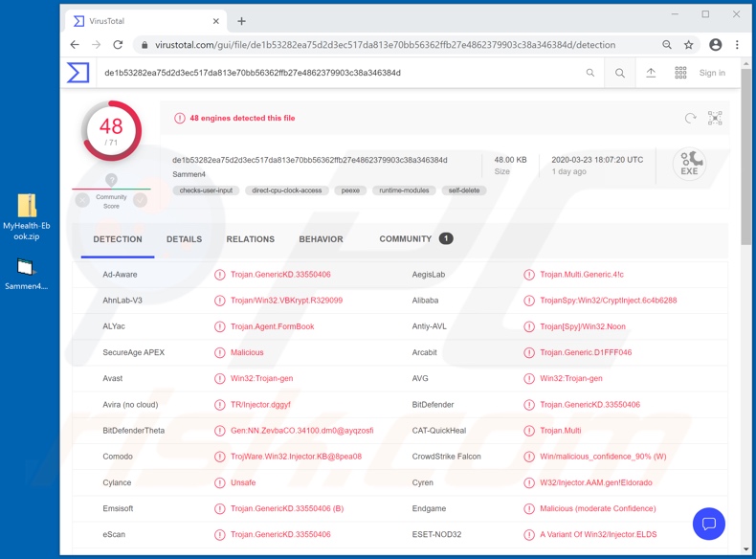Click CrowdStrike Falcon malicious confidence result
Viewport: 756px width, 559px height.
point(603,457)
